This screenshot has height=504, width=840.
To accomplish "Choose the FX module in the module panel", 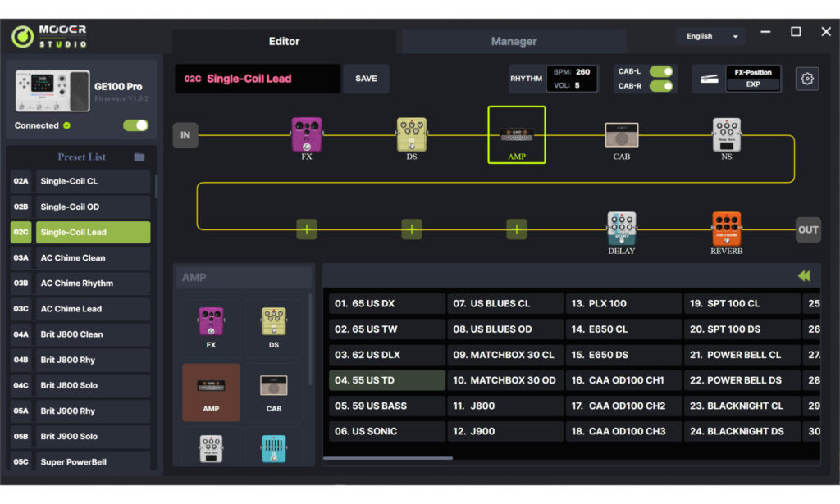I will tap(211, 328).
